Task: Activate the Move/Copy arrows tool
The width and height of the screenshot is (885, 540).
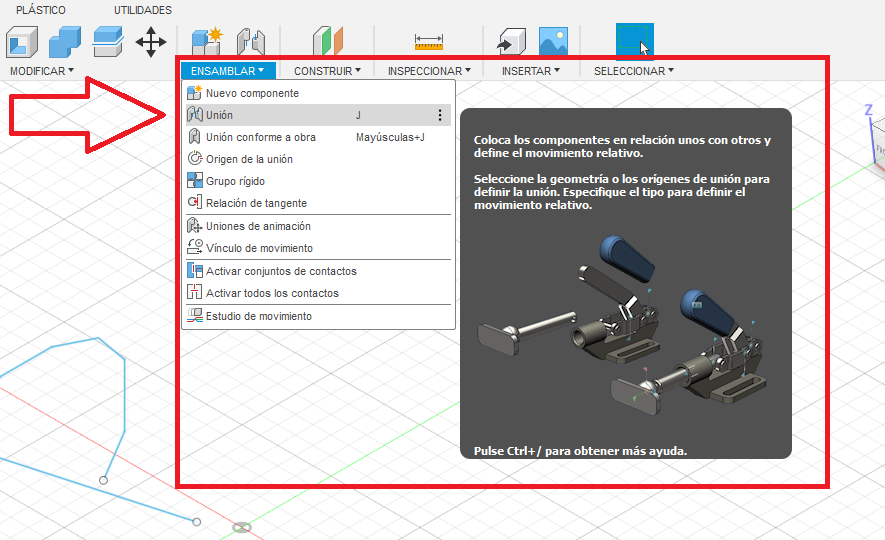Action: click(151, 42)
